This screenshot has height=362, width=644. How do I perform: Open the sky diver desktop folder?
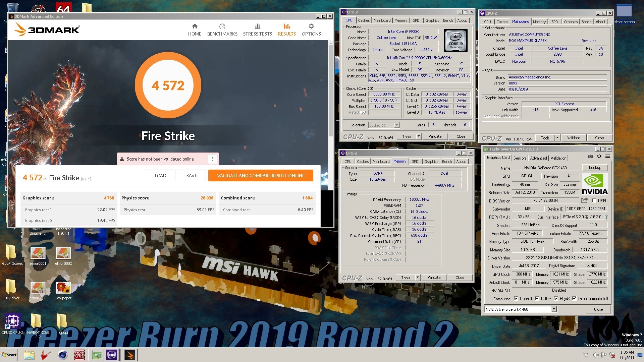pyautogui.click(x=12, y=289)
